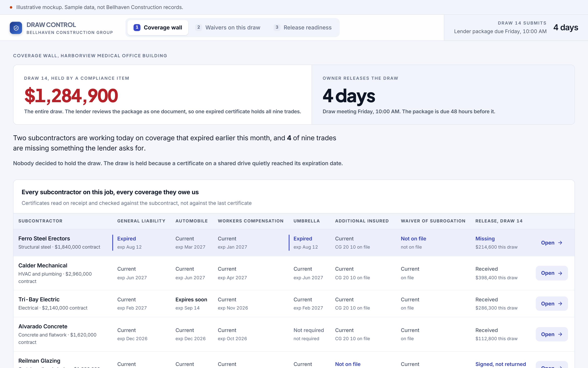Select the Alvarado Concrete subcontractor name
Viewport: 588px width, 368px height.
tap(43, 326)
